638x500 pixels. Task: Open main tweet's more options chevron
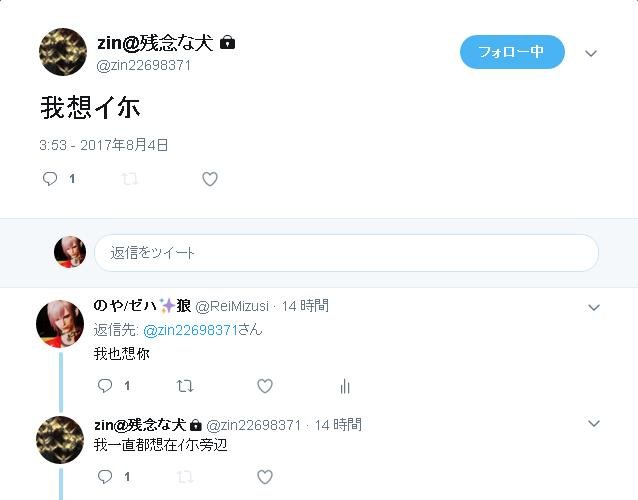tap(591, 53)
